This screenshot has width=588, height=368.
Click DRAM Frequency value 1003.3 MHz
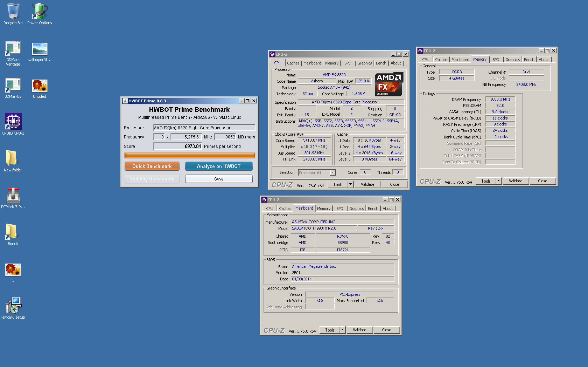pos(500,99)
